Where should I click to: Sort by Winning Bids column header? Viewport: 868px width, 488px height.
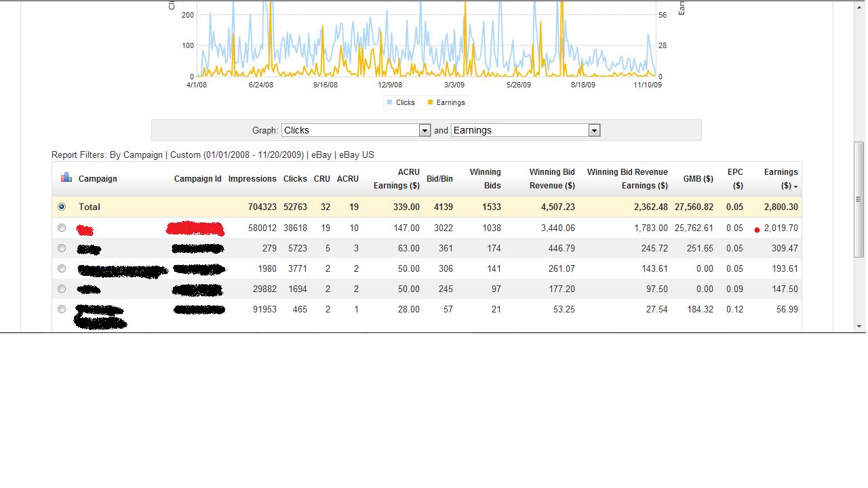pos(485,179)
